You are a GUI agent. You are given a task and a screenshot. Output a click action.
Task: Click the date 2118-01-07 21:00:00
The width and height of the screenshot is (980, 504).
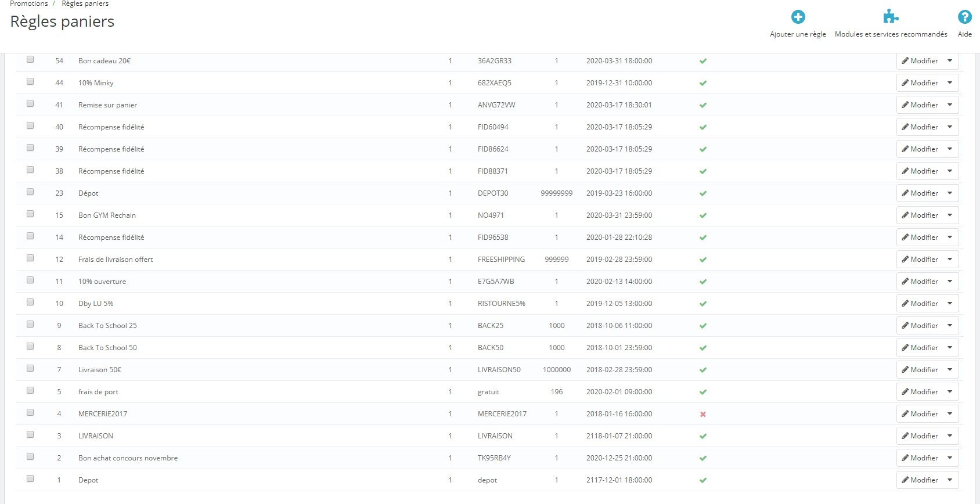click(619, 436)
